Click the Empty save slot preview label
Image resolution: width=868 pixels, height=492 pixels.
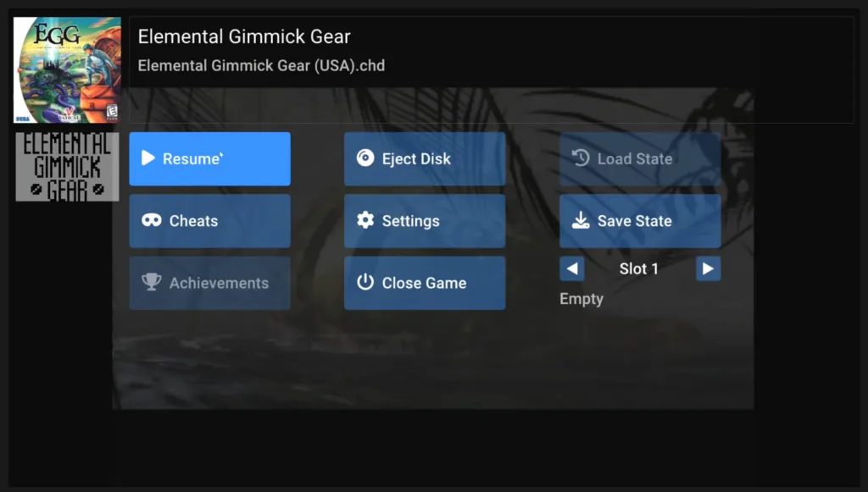click(581, 299)
